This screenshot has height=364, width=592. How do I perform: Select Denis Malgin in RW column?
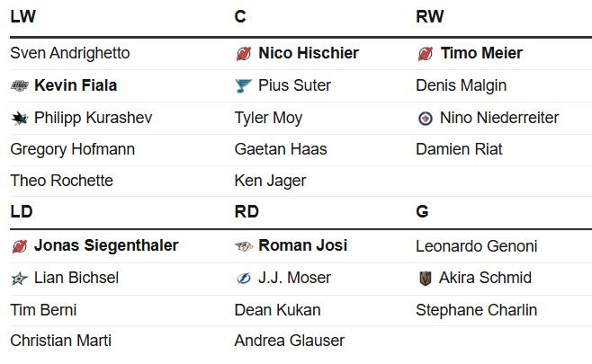click(x=461, y=85)
